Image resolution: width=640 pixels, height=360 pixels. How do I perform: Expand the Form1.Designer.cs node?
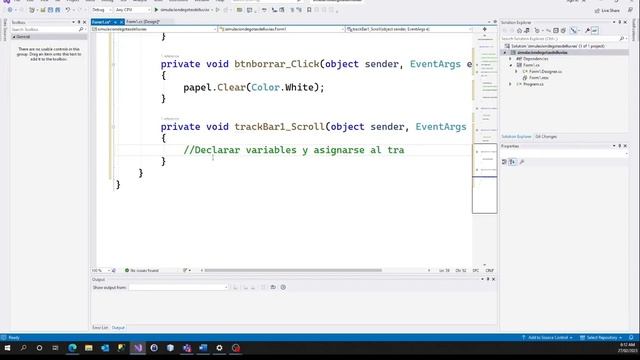tap(516, 71)
